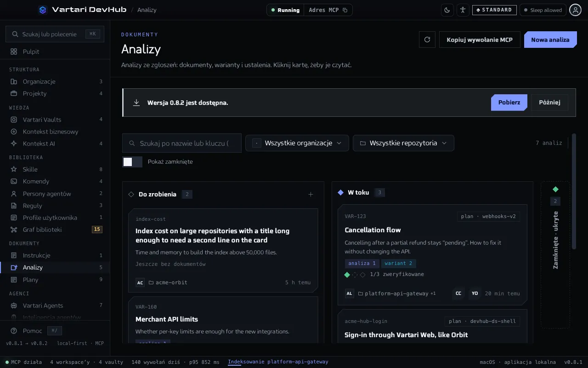
Task: Open the Index cost on large repositories card
Action: [223, 251]
